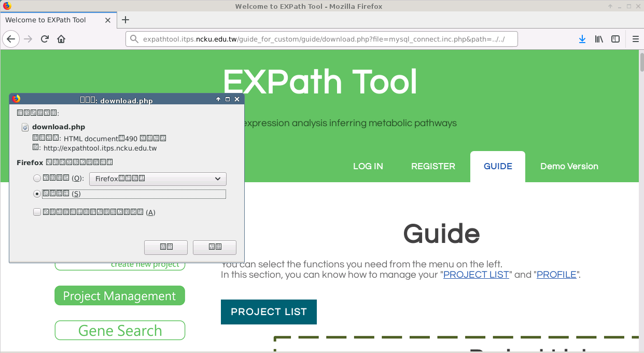Select the GUIDE tab

[x=498, y=167]
